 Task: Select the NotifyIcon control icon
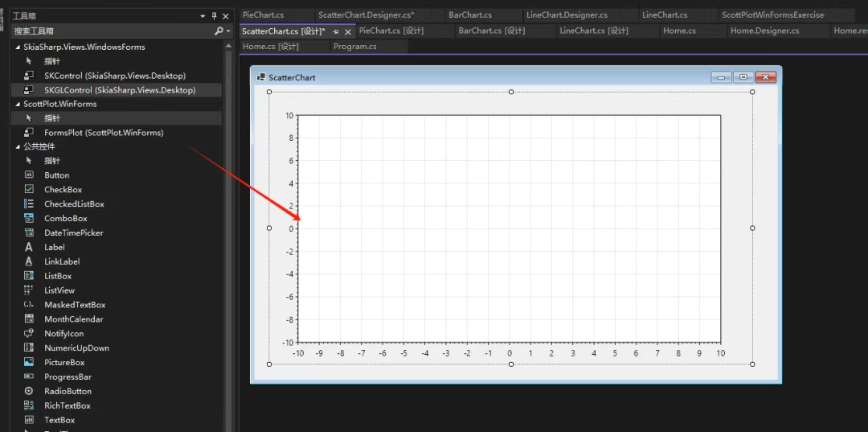(x=29, y=334)
